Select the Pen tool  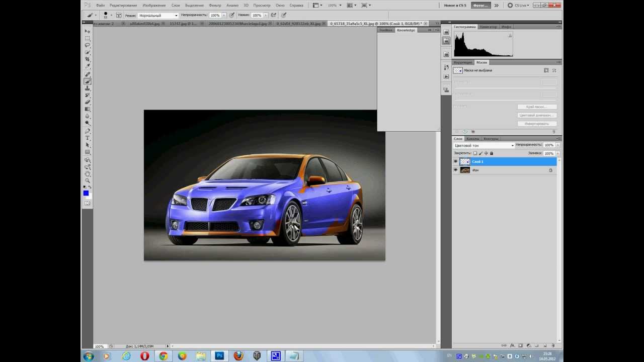pos(88,131)
